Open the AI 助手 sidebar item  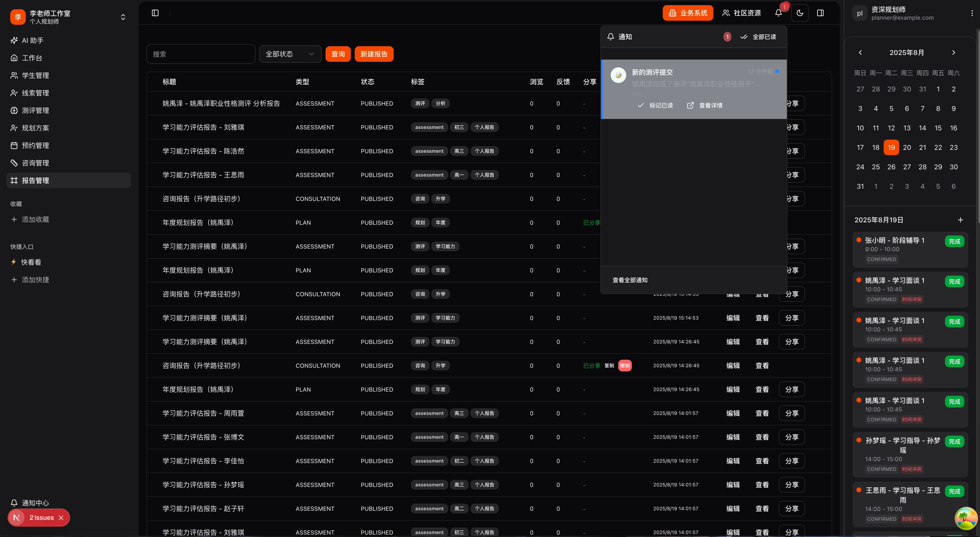click(x=33, y=40)
